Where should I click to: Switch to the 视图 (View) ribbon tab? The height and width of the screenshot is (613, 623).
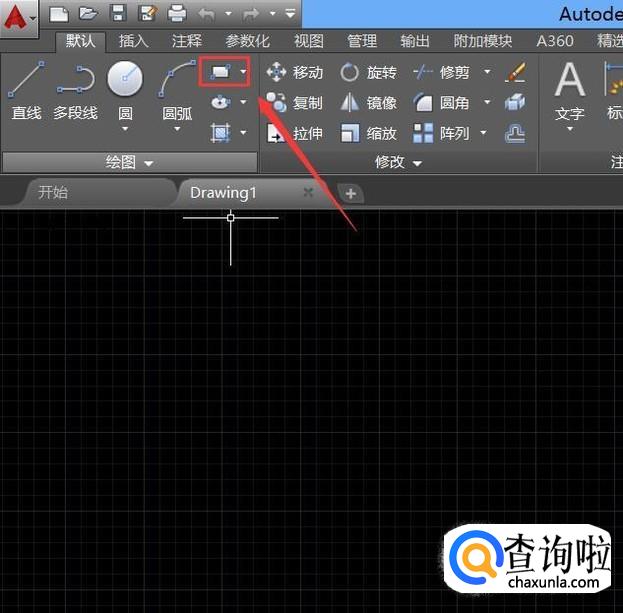(x=309, y=41)
